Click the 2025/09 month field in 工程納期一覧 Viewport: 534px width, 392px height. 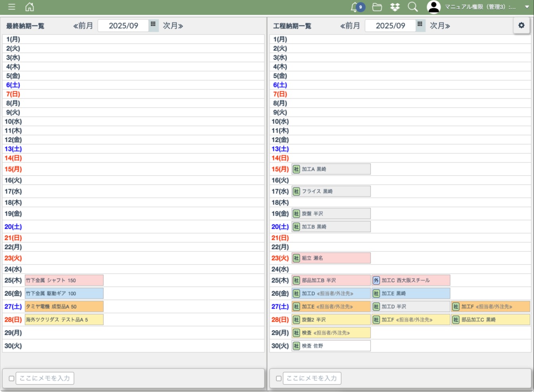pyautogui.click(x=390, y=26)
